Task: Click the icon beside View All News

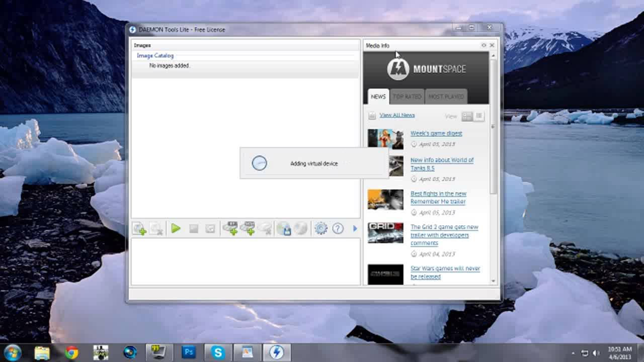Action: coord(372,116)
